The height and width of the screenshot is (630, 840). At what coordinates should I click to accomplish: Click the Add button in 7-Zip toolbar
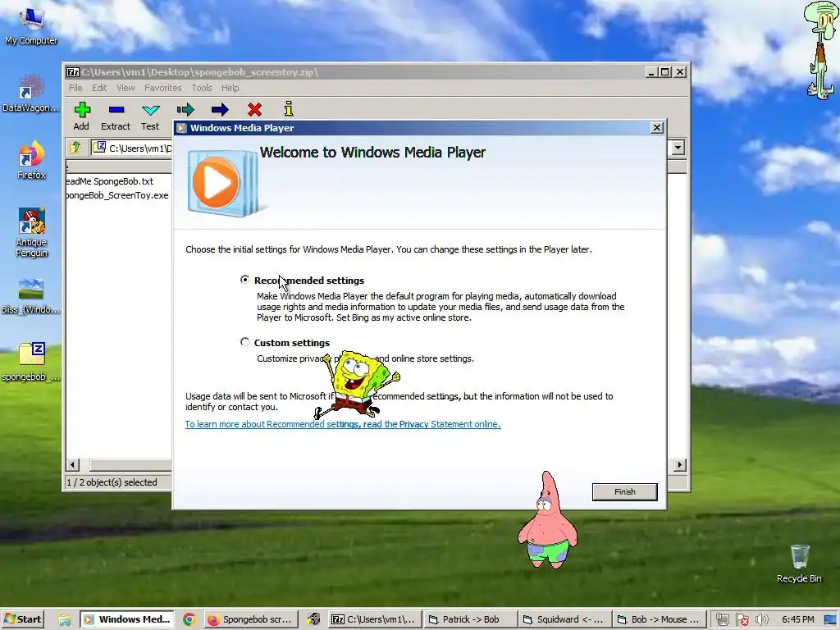(81, 116)
